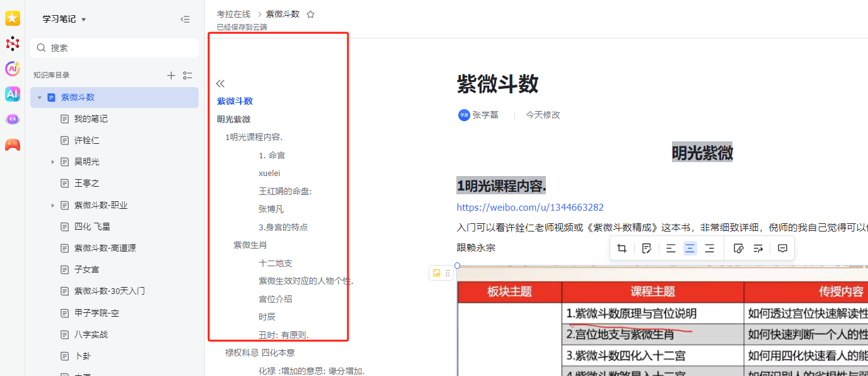Screen dimensions: 868x376
Task: Click the 今天修改 modification info text
Action: click(x=543, y=115)
